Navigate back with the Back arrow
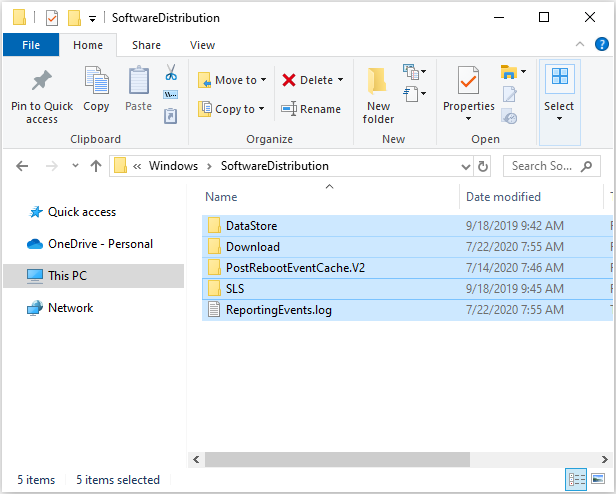Screen dimensions: 616x494 tap(22, 166)
